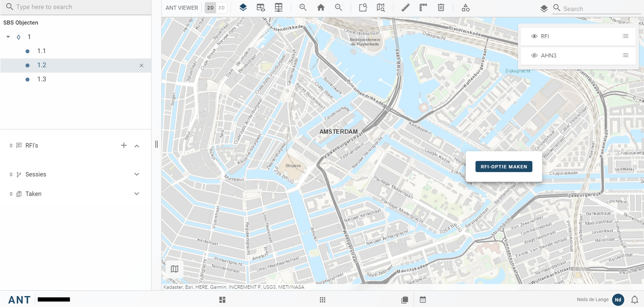The height and width of the screenshot is (307, 644).
Task: Click the zoom out magnifier icon
Action: (x=338, y=8)
